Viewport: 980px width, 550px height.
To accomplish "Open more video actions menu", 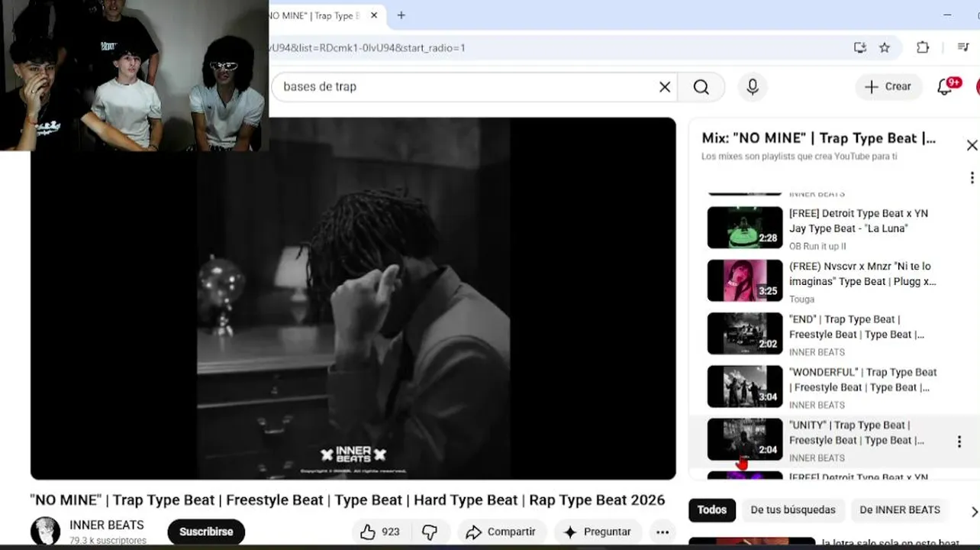I will [662, 532].
